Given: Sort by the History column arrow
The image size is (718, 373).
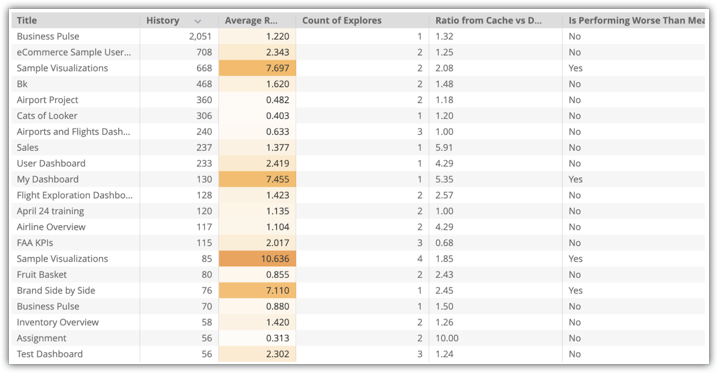Looking at the screenshot, I should [x=197, y=21].
